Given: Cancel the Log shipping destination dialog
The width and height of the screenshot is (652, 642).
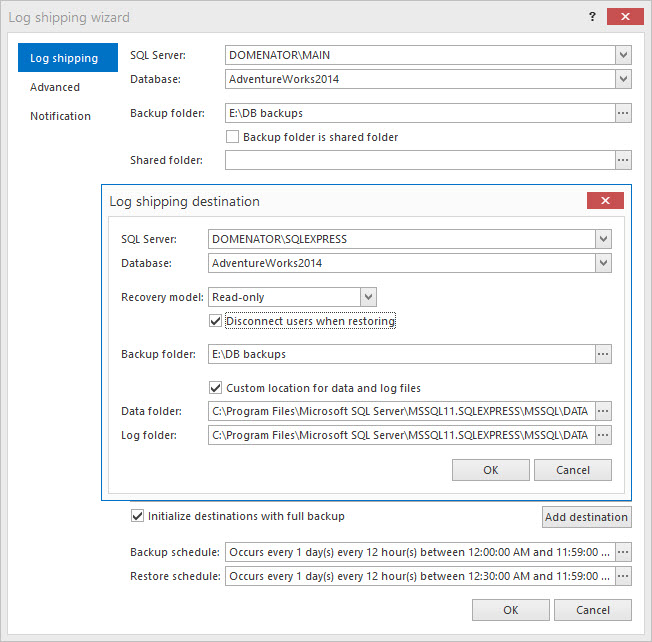Looking at the screenshot, I should [573, 470].
